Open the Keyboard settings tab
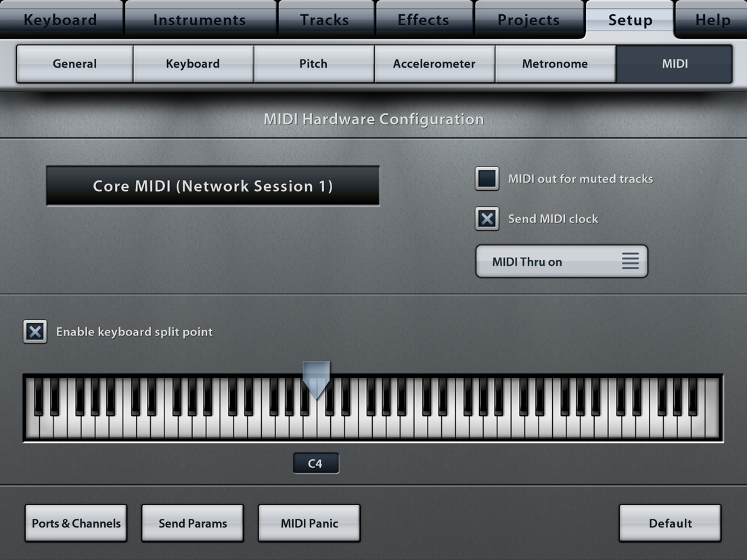747x560 pixels. [194, 63]
